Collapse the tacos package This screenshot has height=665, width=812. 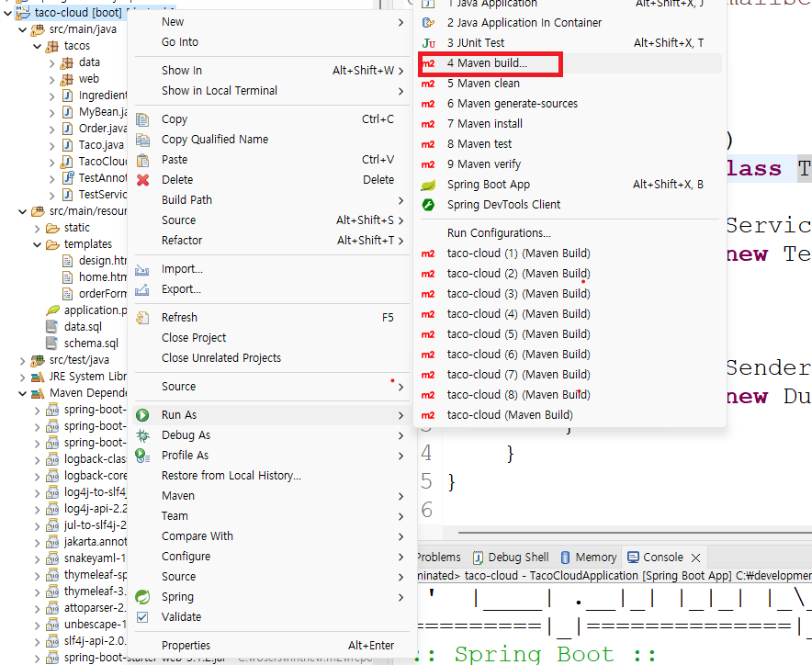click(37, 46)
